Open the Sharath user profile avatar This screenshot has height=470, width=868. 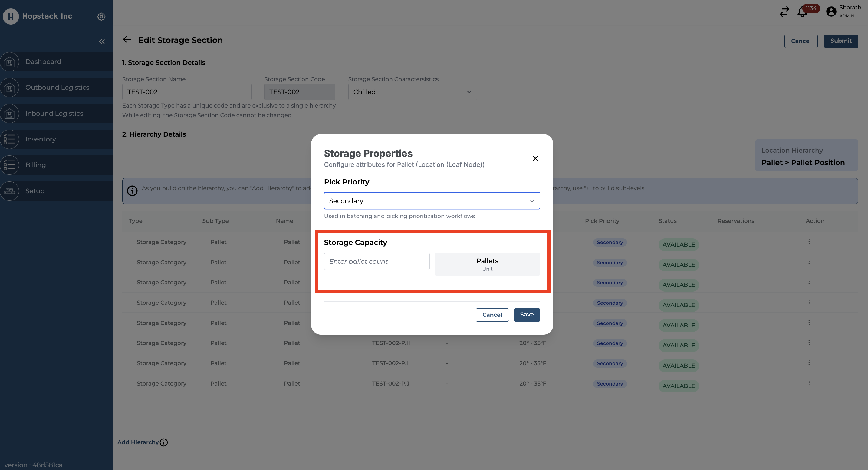(831, 12)
